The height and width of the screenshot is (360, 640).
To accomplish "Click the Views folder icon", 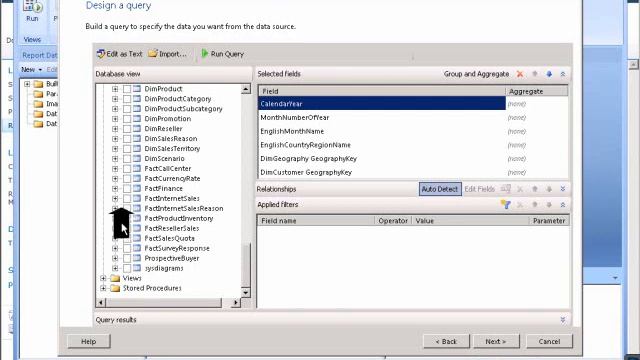I will click(115, 278).
